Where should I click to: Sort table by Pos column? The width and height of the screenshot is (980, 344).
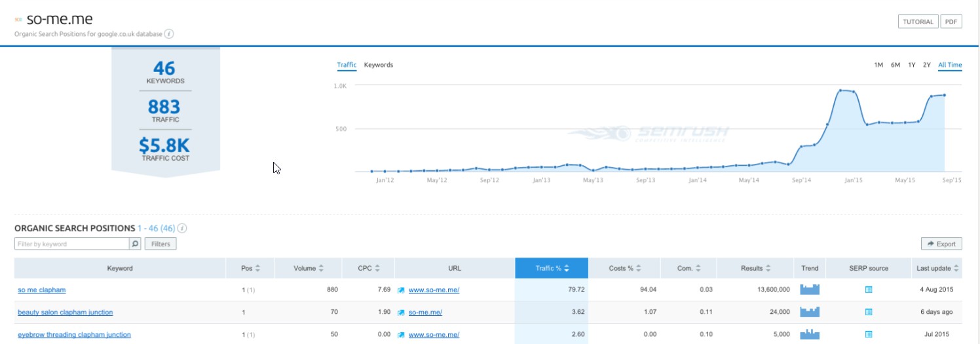[x=252, y=268]
